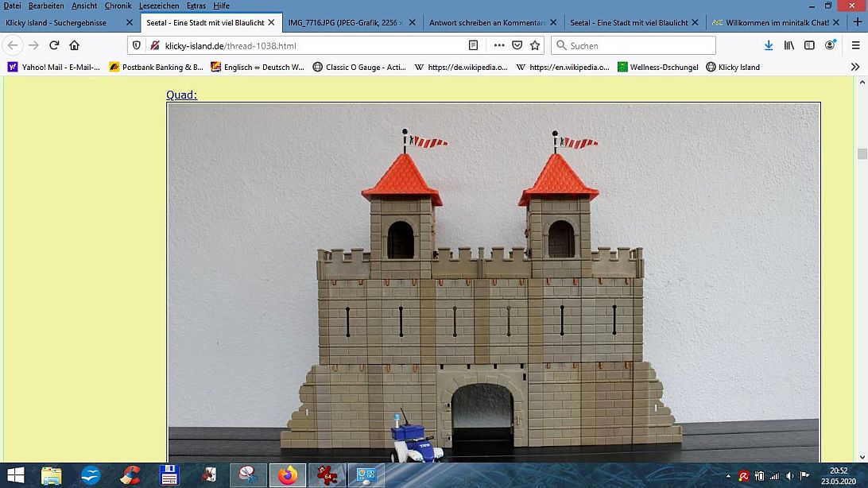Open the Windows Start menu

click(x=15, y=475)
